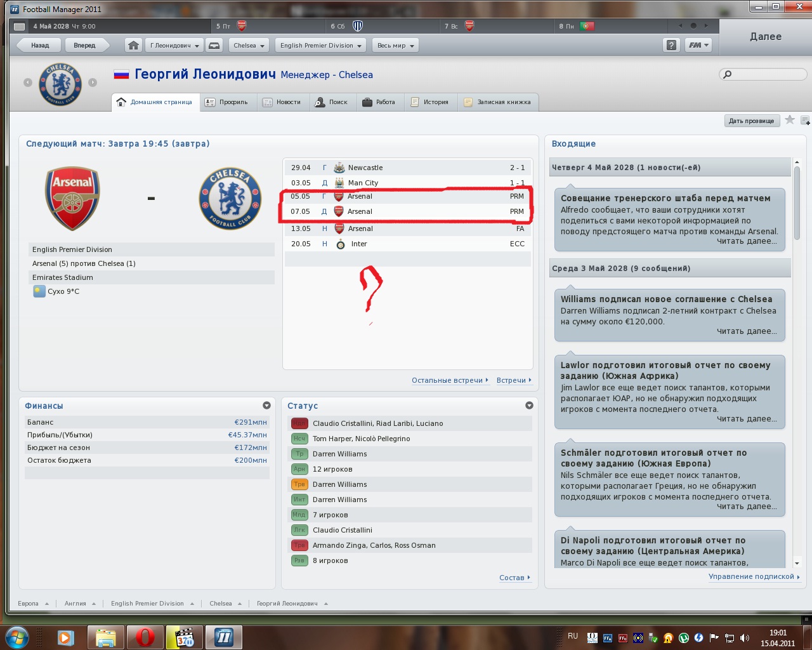
Task: Select next club arrow beside Chelsea crest
Action: pyautogui.click(x=93, y=83)
